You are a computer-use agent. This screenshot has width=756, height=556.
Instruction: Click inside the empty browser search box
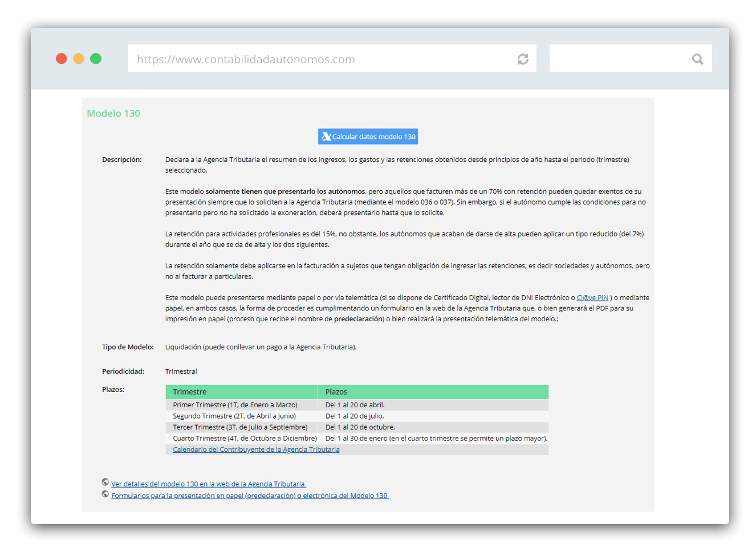tap(619, 59)
